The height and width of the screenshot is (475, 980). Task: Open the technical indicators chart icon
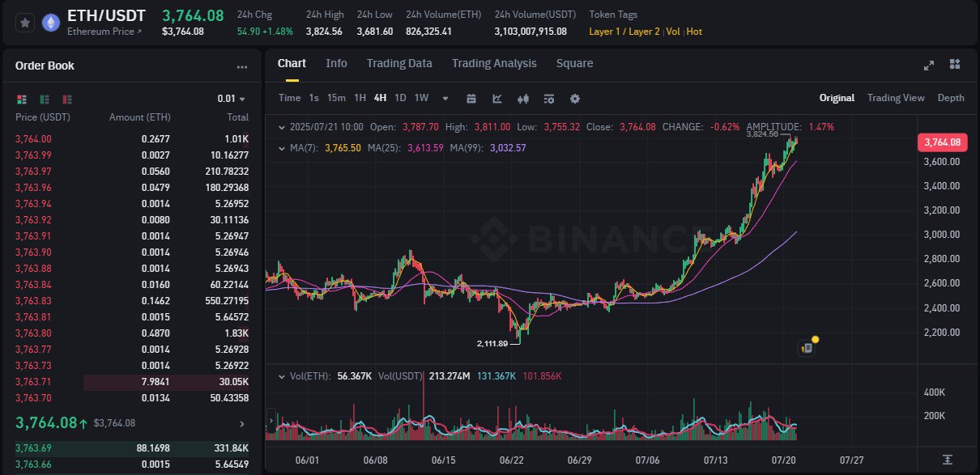[497, 99]
